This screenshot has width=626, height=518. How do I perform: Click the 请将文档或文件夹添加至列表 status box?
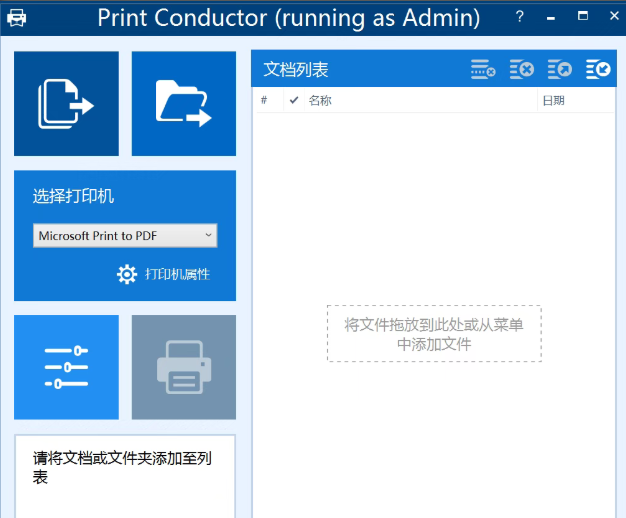[x=125, y=468]
